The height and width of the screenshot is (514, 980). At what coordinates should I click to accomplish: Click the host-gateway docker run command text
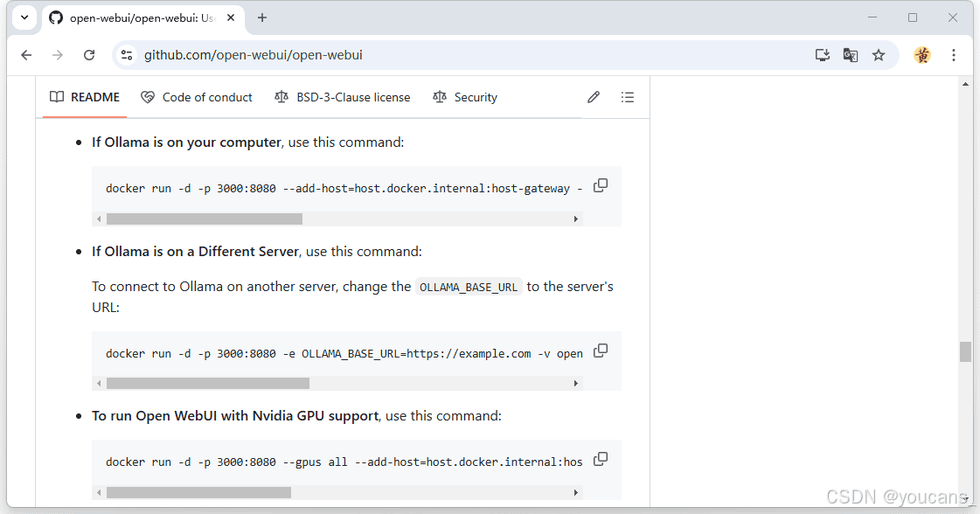[344, 188]
